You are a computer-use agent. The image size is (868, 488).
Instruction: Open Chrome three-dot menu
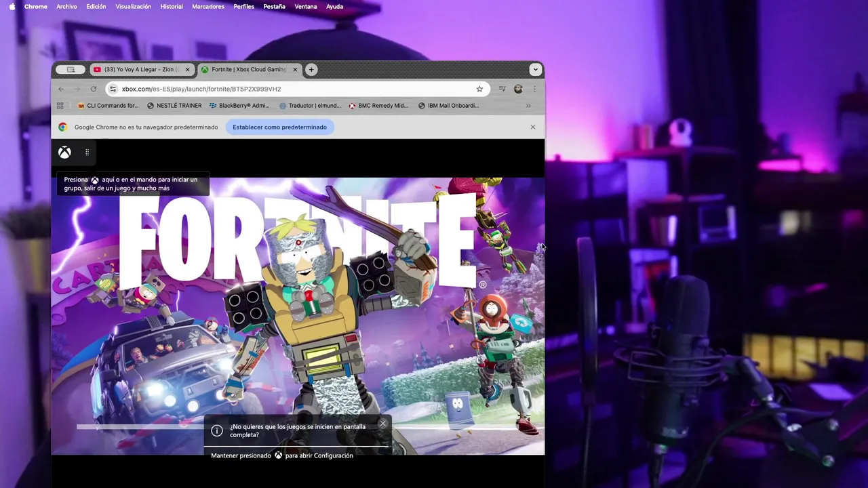[x=534, y=89]
